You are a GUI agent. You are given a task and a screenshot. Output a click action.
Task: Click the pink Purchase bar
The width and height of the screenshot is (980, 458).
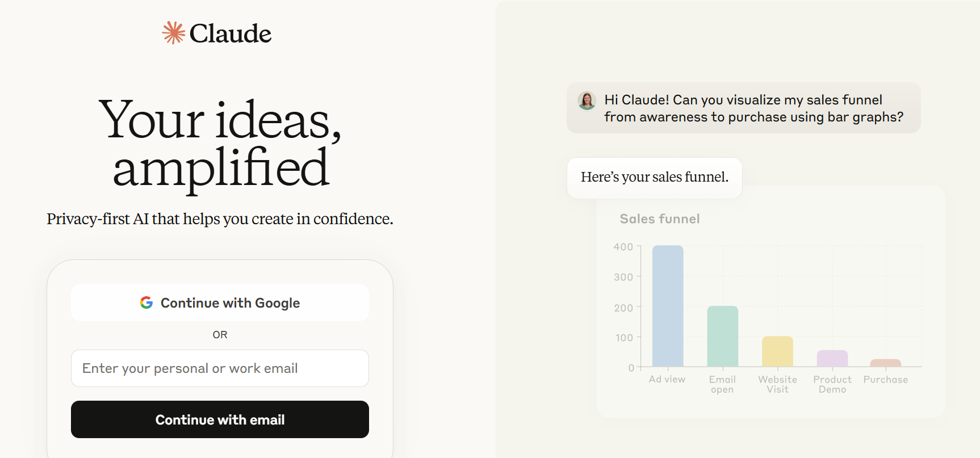[x=885, y=363]
